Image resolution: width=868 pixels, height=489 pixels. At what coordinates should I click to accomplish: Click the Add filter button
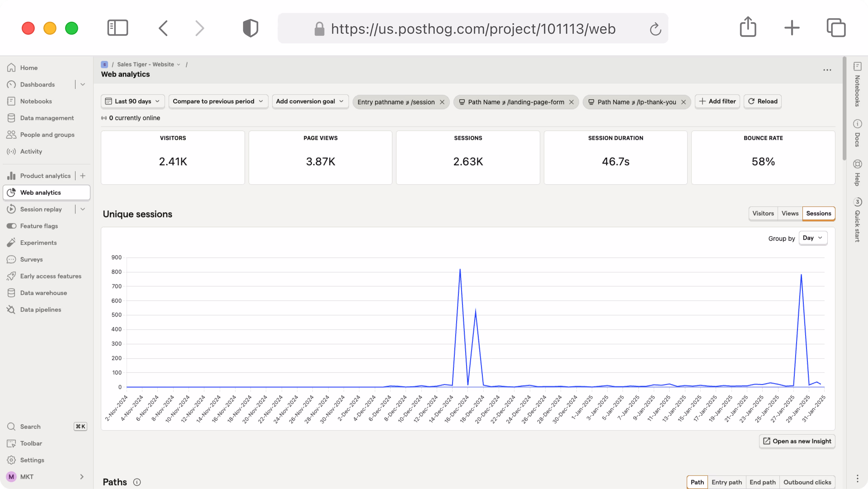[x=717, y=101]
